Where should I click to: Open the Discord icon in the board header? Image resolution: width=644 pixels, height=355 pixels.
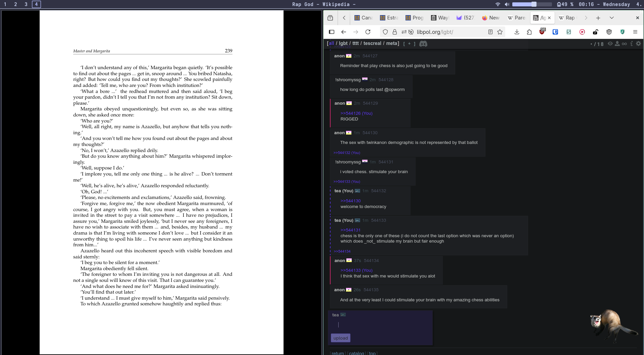click(423, 44)
